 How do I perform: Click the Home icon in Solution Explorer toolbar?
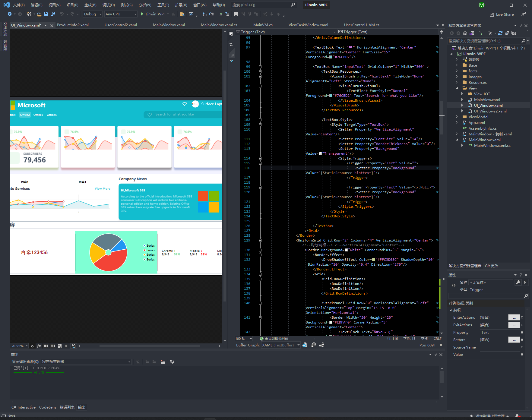(465, 33)
